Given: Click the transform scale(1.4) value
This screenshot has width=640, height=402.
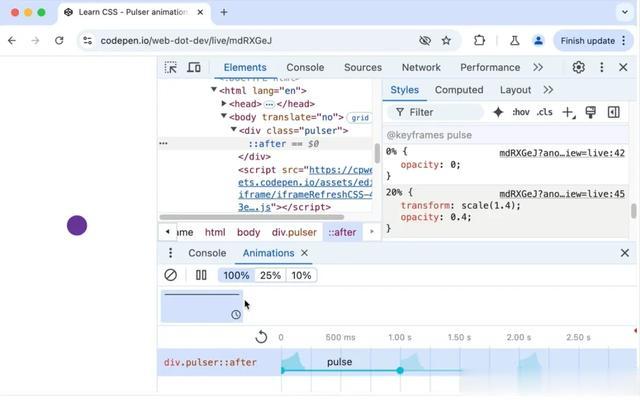Looking at the screenshot, I should [x=489, y=205].
